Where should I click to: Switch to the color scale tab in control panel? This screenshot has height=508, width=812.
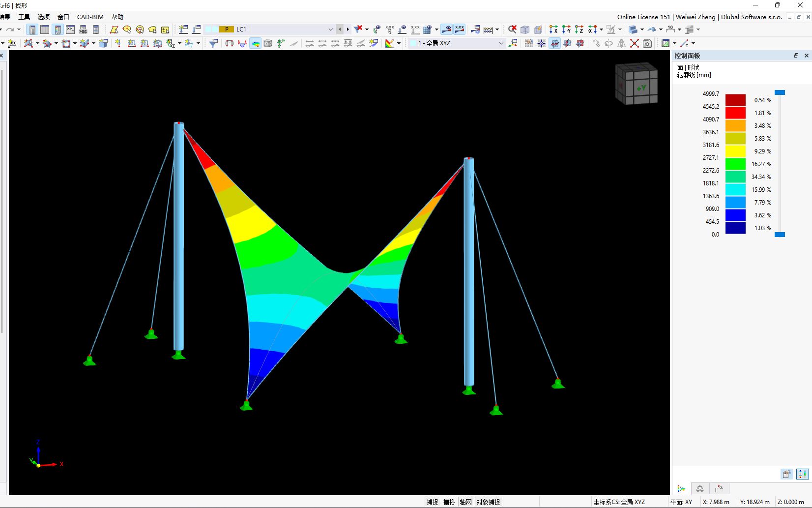click(x=681, y=489)
